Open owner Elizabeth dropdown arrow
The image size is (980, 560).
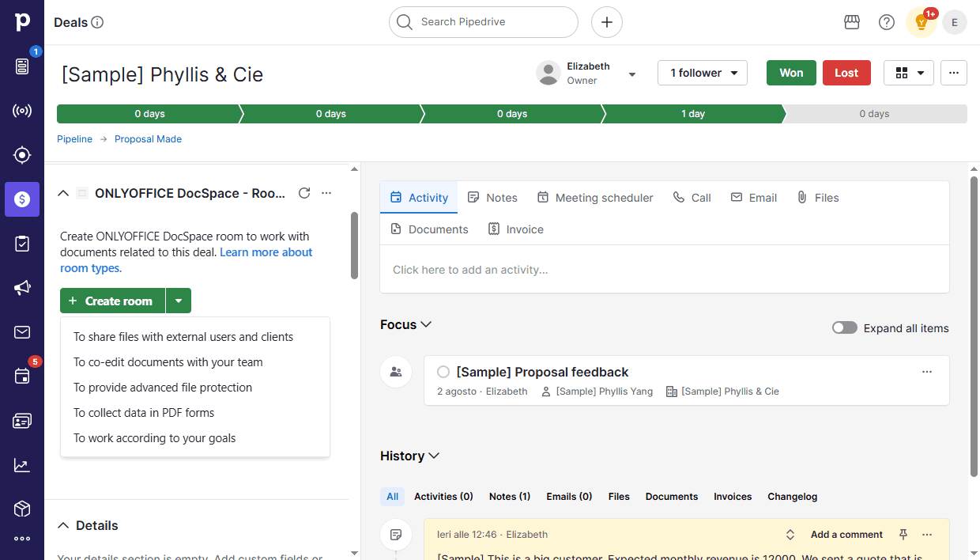[632, 74]
